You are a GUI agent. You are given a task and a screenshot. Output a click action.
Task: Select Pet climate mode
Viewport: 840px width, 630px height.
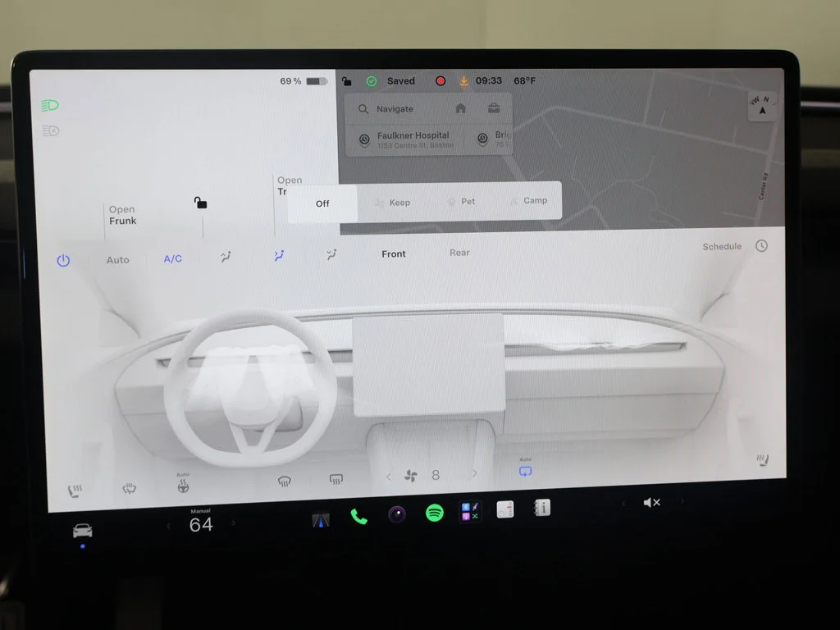coord(461,202)
